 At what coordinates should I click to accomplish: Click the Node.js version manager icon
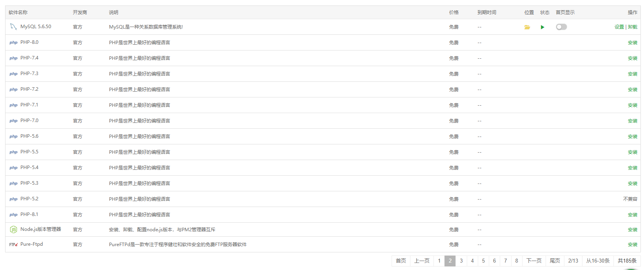tap(13, 230)
